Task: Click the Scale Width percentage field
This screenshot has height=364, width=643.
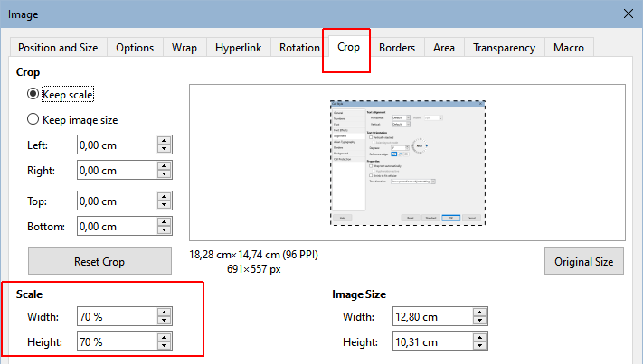Action: point(115,316)
